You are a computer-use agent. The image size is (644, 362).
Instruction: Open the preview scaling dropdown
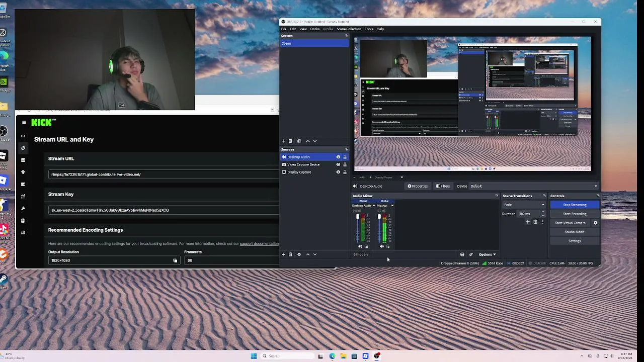pos(401,177)
